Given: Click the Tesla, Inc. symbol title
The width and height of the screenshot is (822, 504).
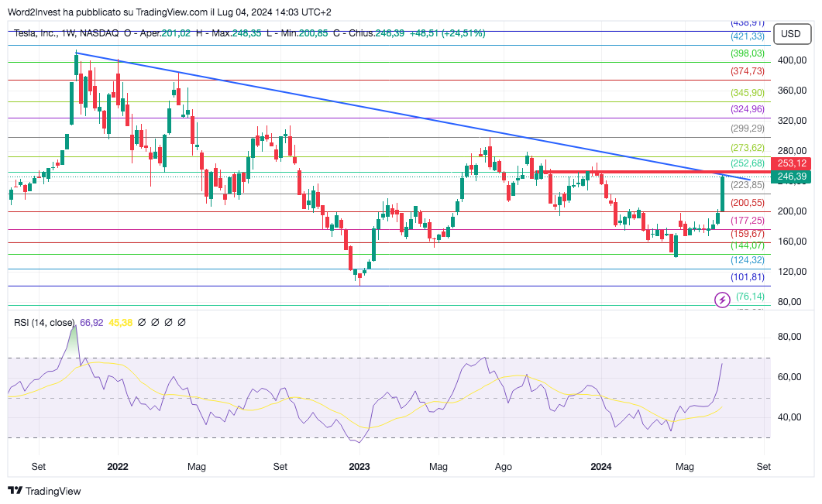Looking at the screenshot, I should [35, 33].
